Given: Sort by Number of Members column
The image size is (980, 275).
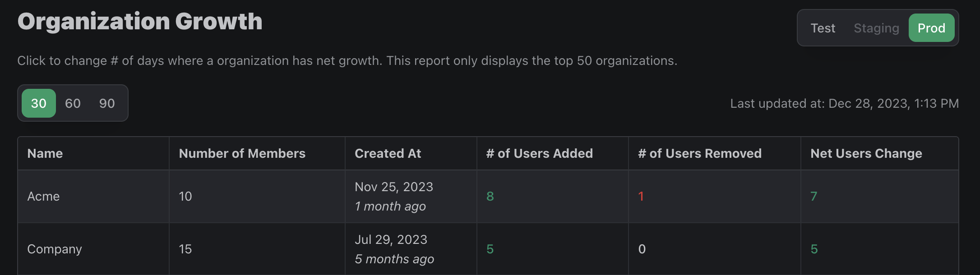Looking at the screenshot, I should [242, 153].
